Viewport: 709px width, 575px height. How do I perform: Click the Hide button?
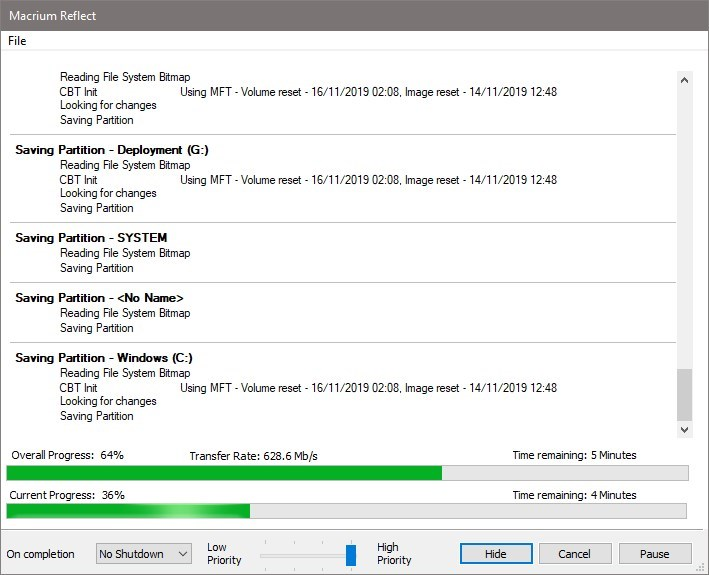pos(496,554)
